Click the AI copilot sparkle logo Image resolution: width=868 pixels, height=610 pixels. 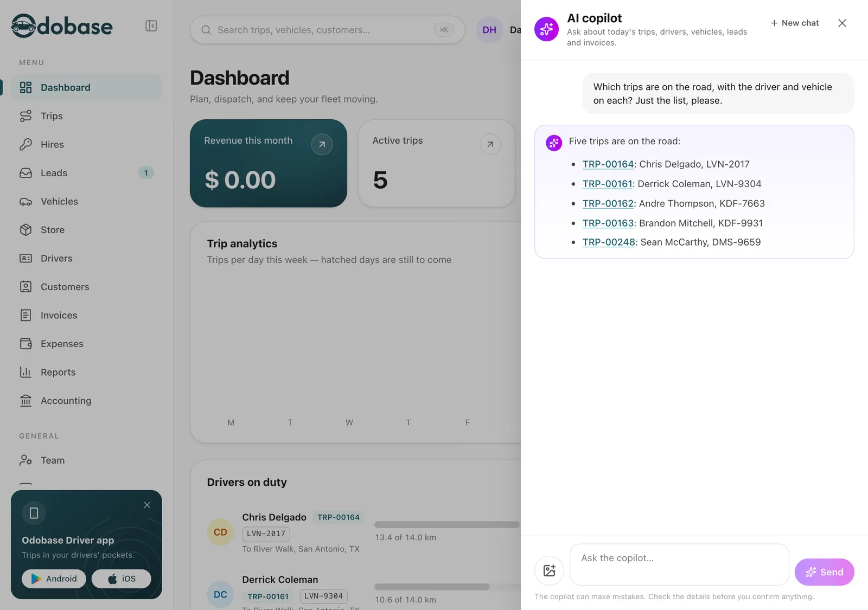[x=547, y=29]
